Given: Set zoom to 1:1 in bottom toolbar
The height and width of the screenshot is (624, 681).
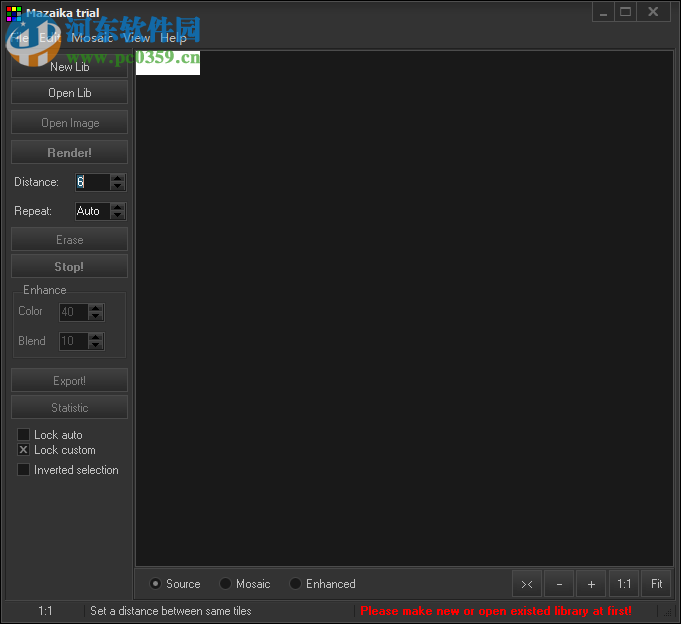Looking at the screenshot, I should point(624,584).
